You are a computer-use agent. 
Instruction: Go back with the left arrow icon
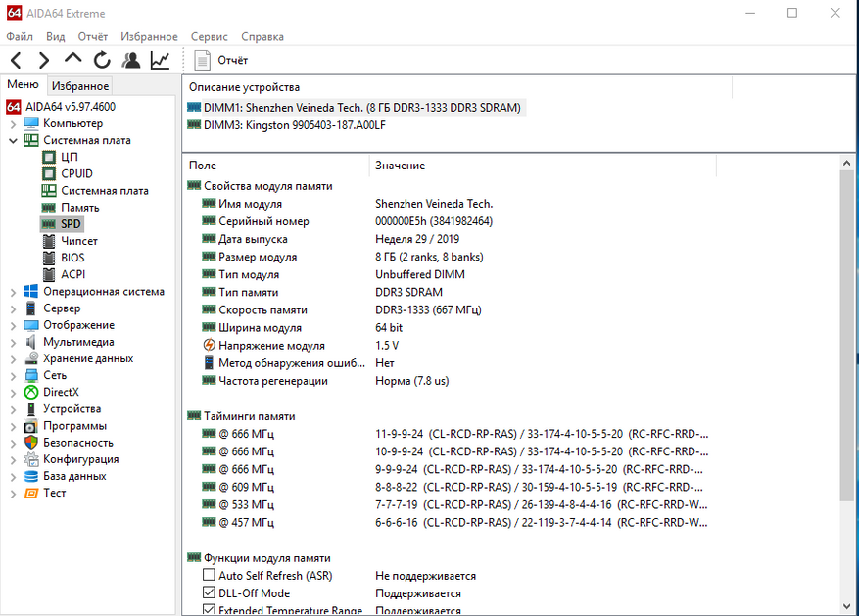16,60
